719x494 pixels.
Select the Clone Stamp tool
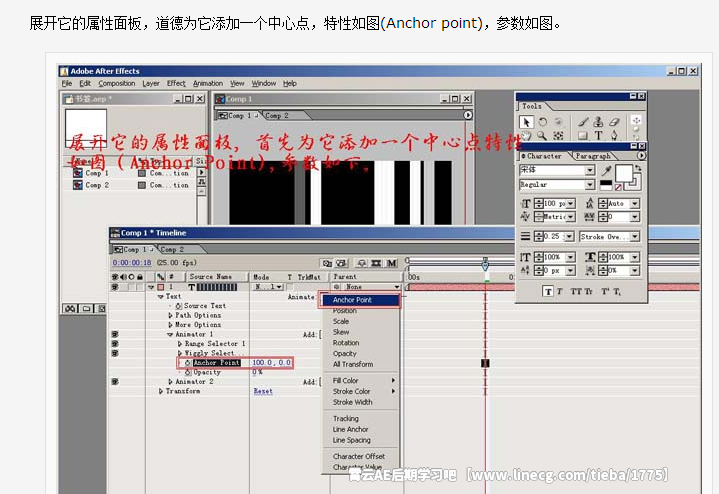point(598,122)
